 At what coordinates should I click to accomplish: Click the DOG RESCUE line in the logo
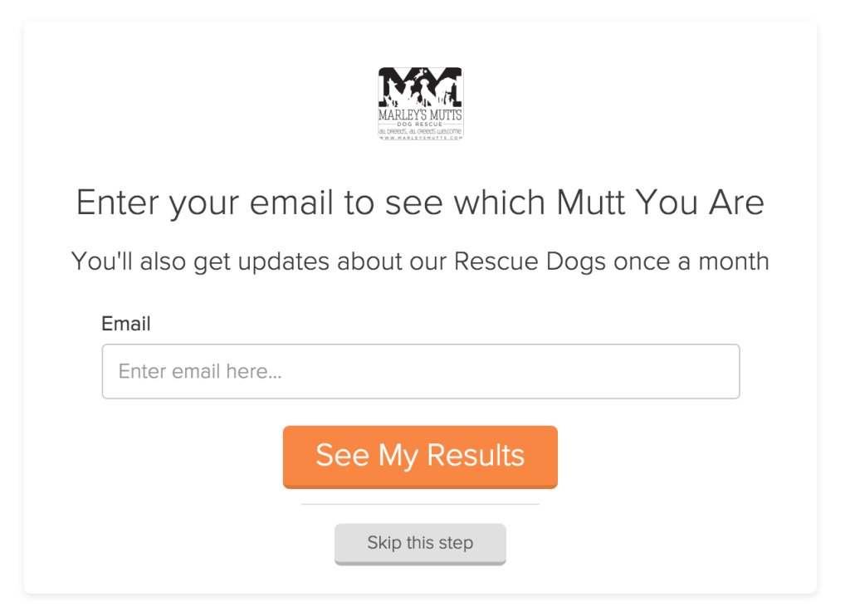click(421, 125)
